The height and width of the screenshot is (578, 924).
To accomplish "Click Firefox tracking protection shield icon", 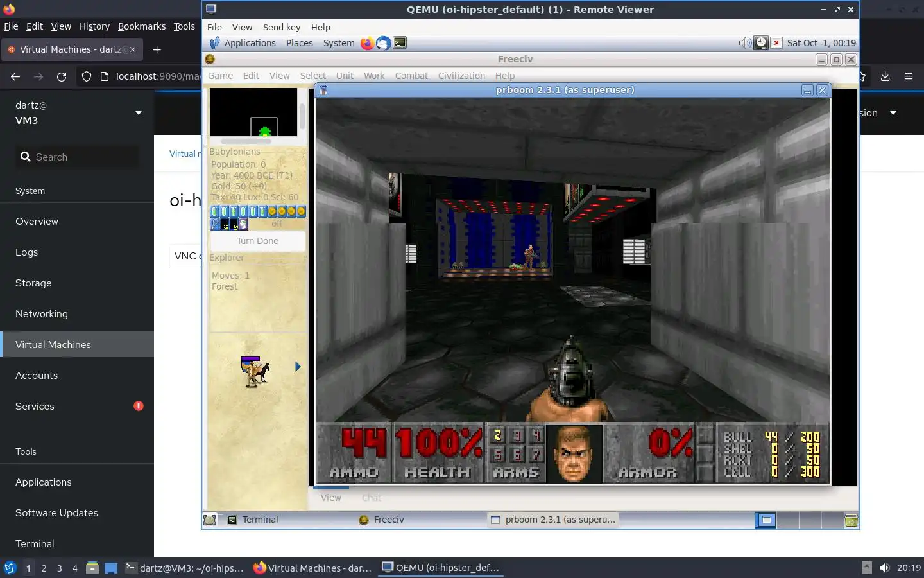I will tap(87, 76).
